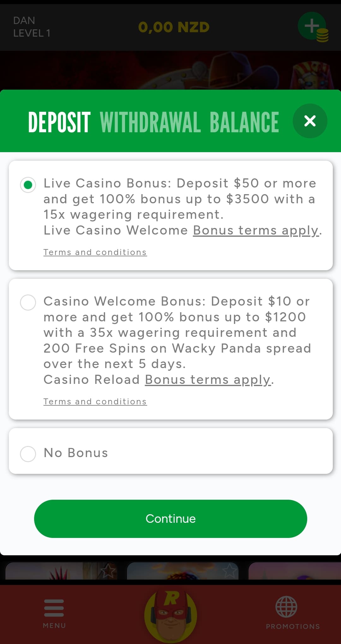Favorite the first game thumbnail star
Image resolution: width=341 pixels, height=644 pixels.
(x=108, y=571)
